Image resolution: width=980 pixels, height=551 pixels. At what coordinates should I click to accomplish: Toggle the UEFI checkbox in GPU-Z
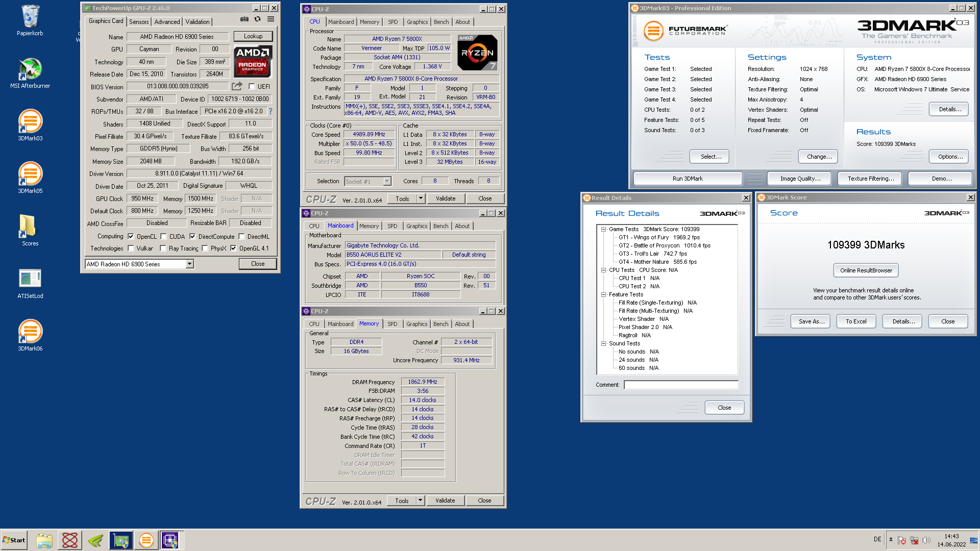pos(252,87)
